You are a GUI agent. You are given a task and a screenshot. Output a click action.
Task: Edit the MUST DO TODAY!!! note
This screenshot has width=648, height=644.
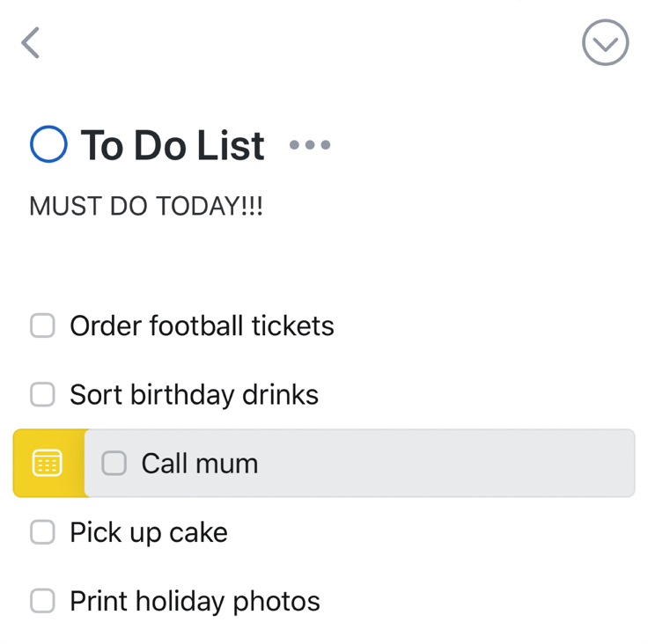coord(146,206)
